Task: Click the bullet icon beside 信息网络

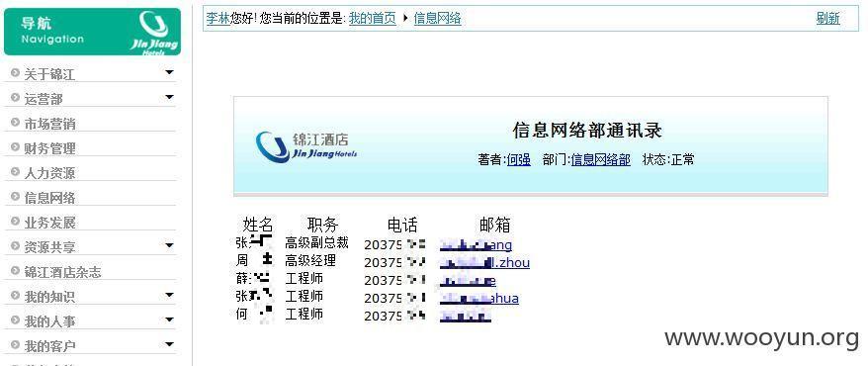Action: (15, 197)
